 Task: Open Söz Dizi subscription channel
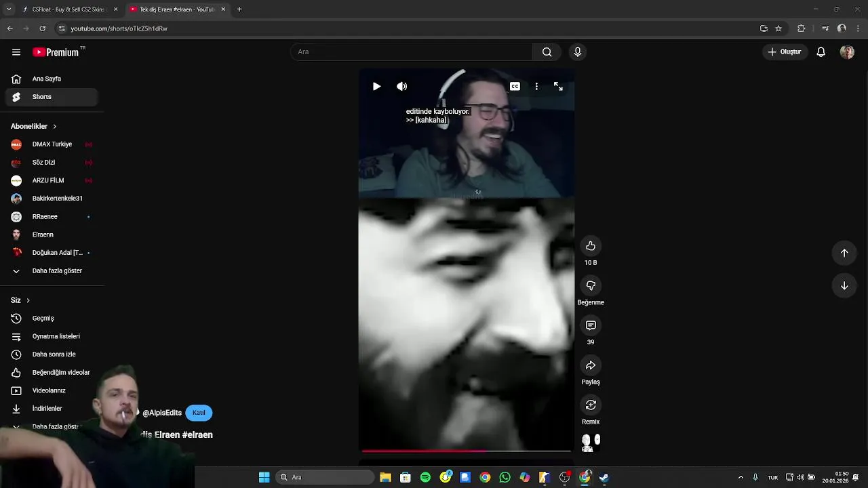[52, 163]
